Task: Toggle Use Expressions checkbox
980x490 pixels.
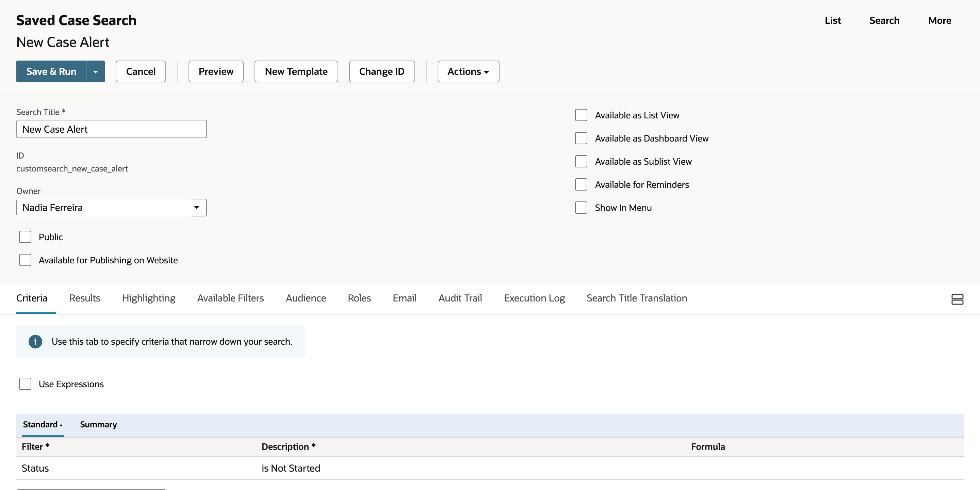Action: 25,384
